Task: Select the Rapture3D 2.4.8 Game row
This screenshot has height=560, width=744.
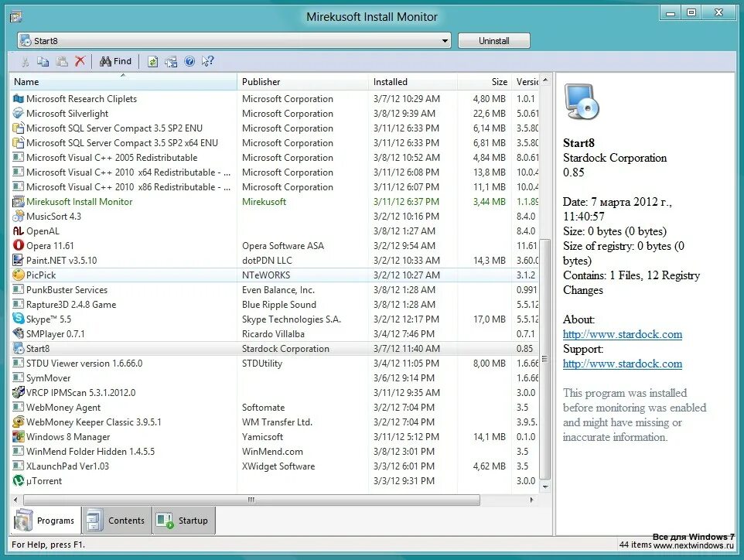Action: point(275,304)
